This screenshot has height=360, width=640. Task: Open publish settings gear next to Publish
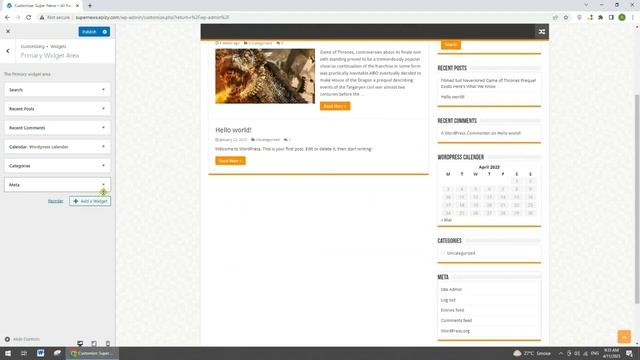[x=105, y=32]
